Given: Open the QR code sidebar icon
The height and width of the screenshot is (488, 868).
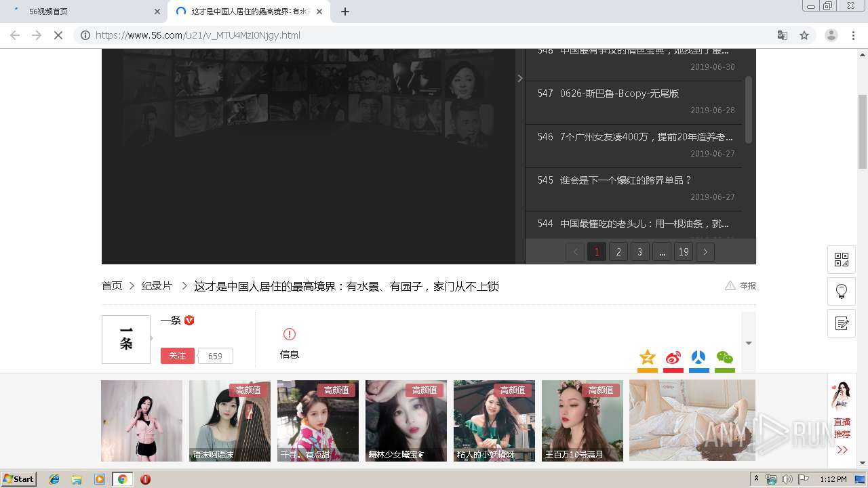Looking at the screenshot, I should 842,260.
